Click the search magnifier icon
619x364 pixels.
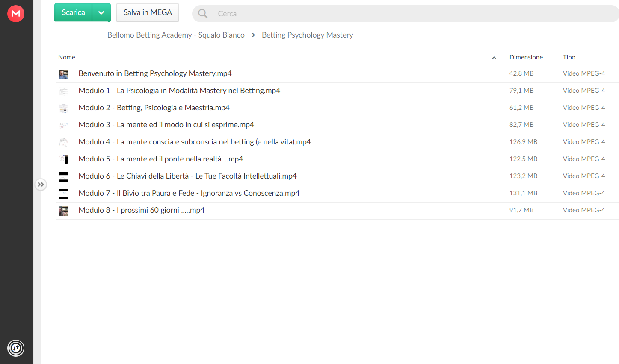click(x=203, y=14)
